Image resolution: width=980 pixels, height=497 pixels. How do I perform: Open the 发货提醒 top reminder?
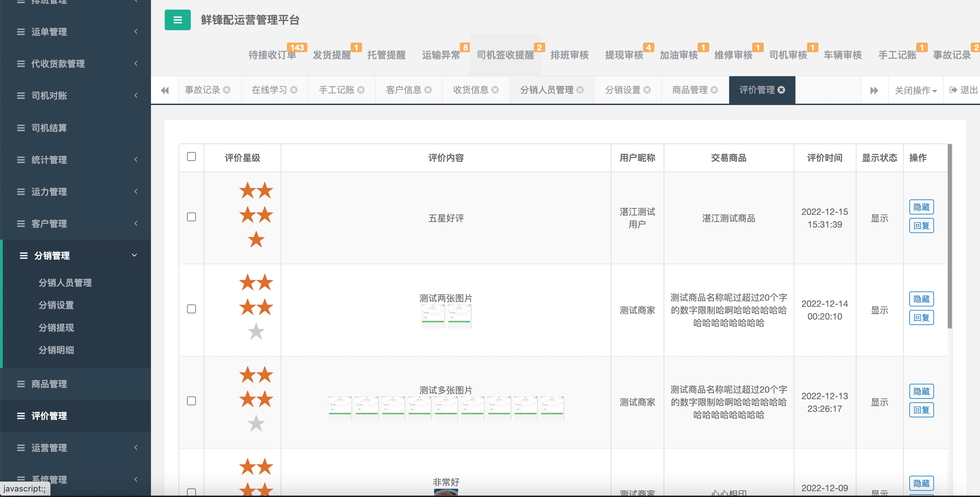click(x=332, y=55)
